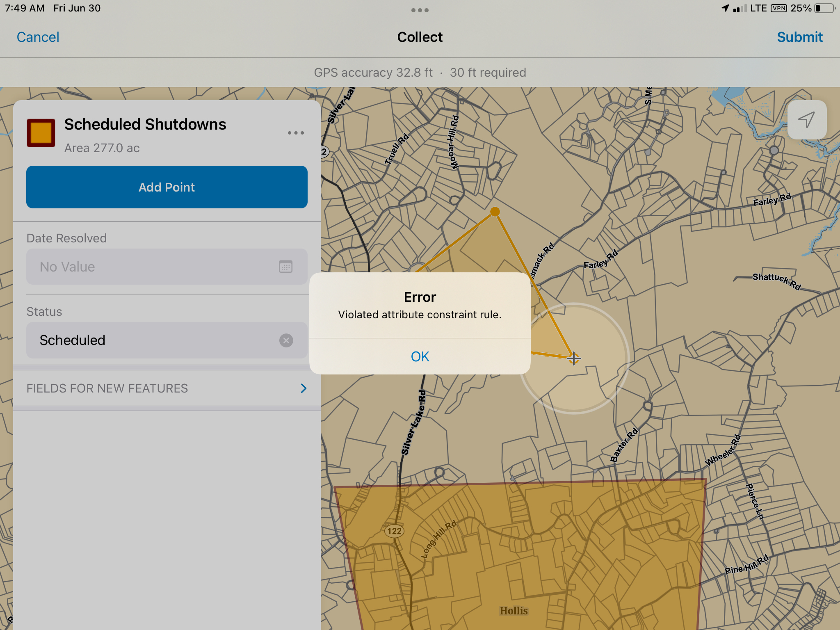The height and width of the screenshot is (630, 840).
Task: Dismiss the error with OK
Action: [x=420, y=356]
